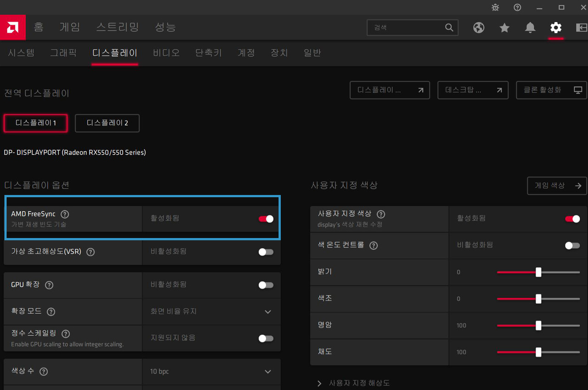Open the 성능 menu item

(x=165, y=27)
